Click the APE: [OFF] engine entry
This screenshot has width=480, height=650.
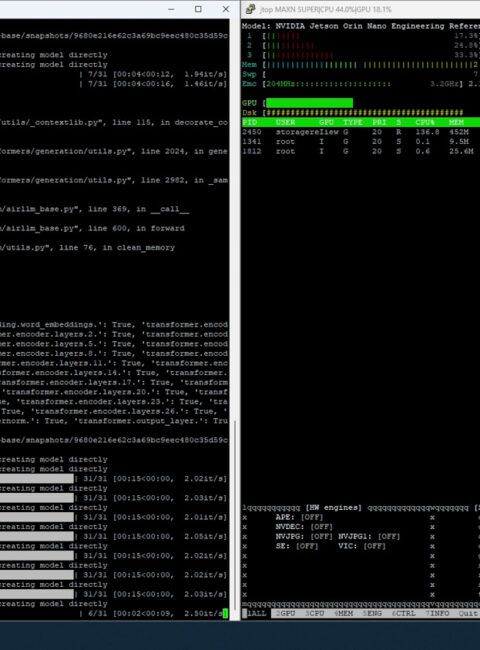[x=299, y=517]
